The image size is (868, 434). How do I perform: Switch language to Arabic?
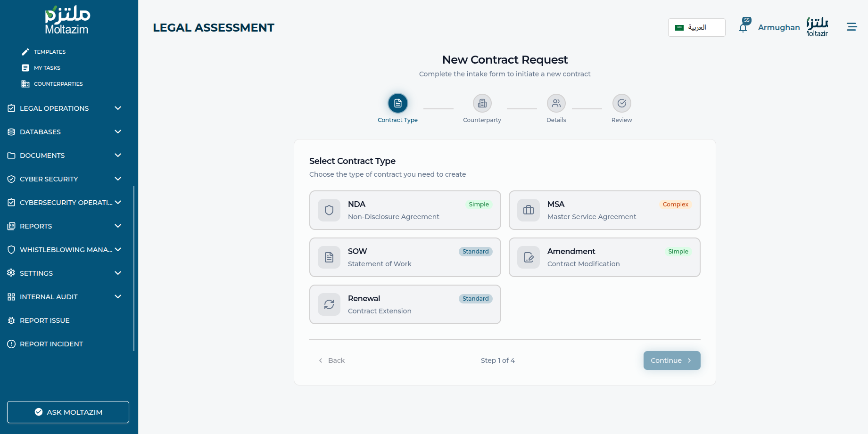coord(696,27)
